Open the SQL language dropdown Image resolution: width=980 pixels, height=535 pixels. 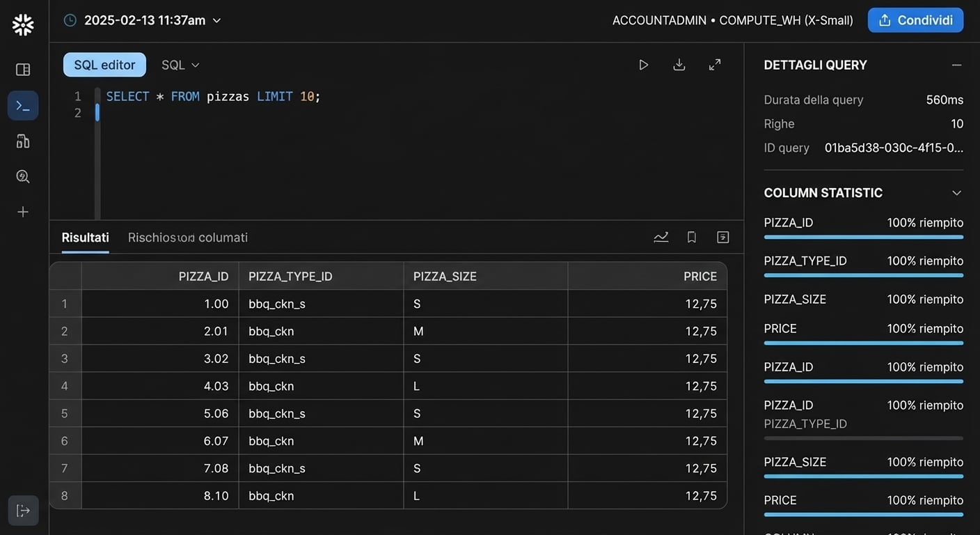pos(180,65)
